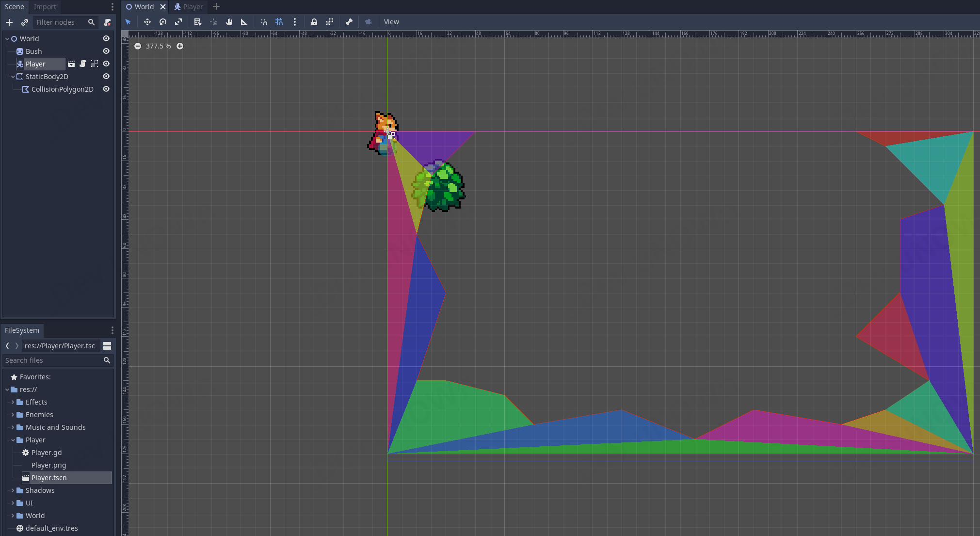Open skeleton bone options
Image resolution: width=980 pixels, height=536 pixels.
pos(349,22)
